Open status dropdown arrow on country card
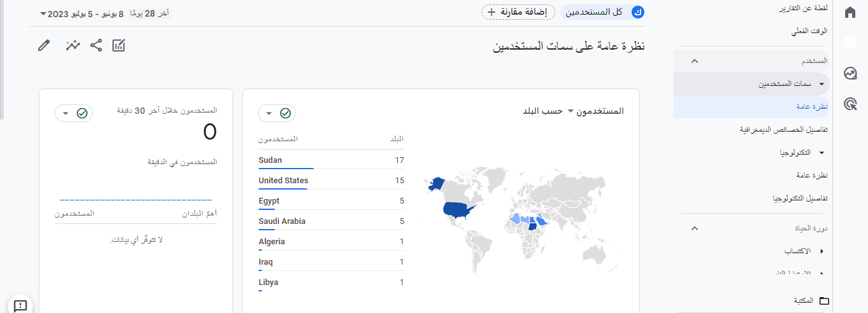 tap(269, 114)
